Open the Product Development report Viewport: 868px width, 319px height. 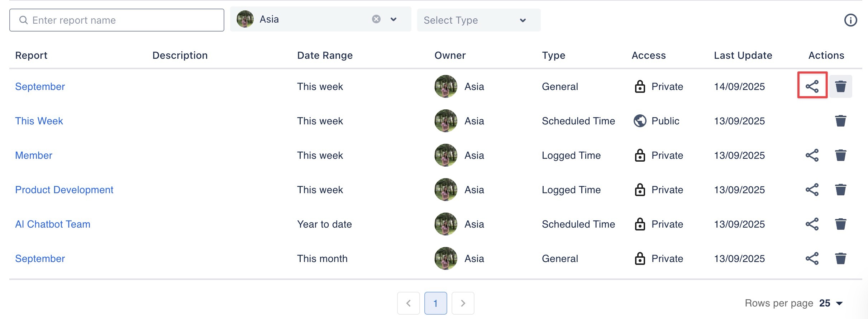(x=64, y=190)
